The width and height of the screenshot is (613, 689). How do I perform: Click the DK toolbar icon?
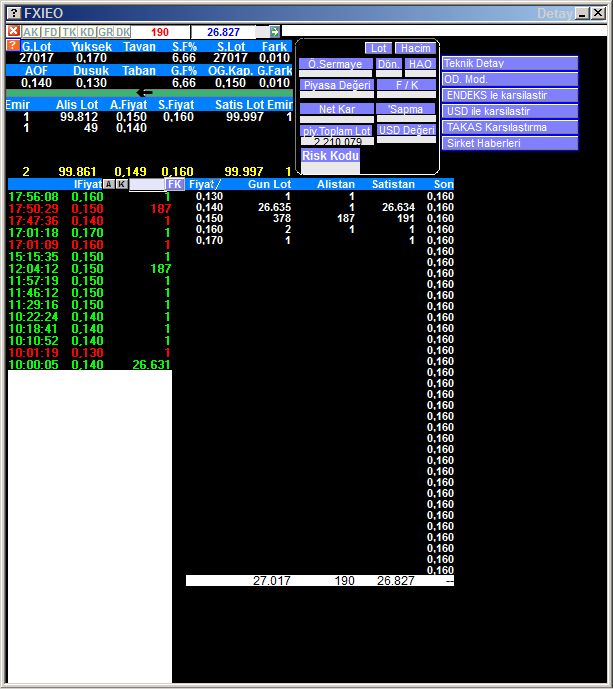(x=123, y=32)
